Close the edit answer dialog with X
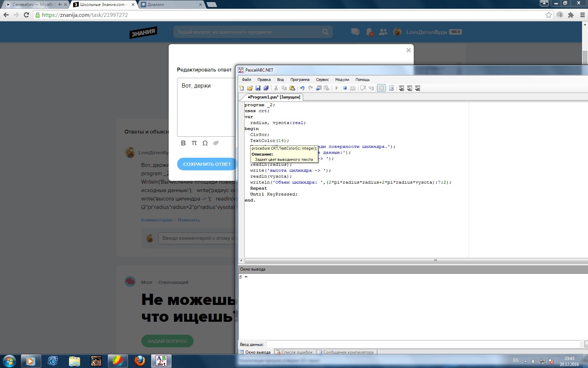The image size is (588, 368). pyautogui.click(x=408, y=50)
